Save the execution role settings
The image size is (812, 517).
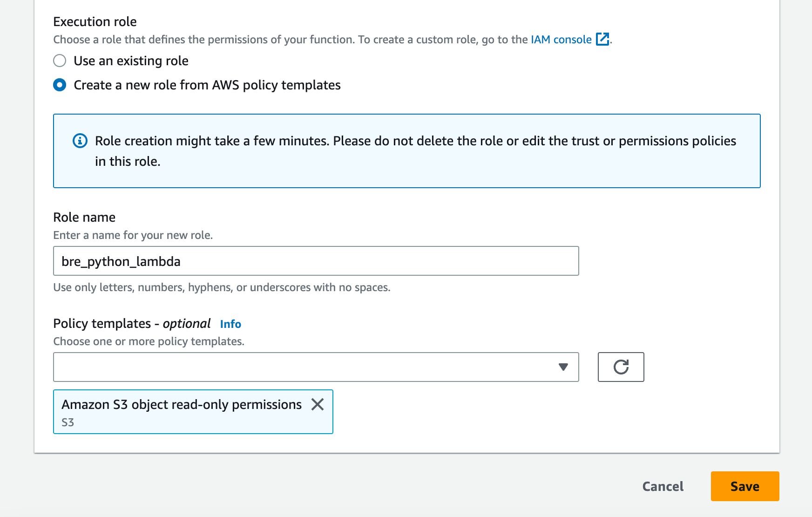pos(744,486)
